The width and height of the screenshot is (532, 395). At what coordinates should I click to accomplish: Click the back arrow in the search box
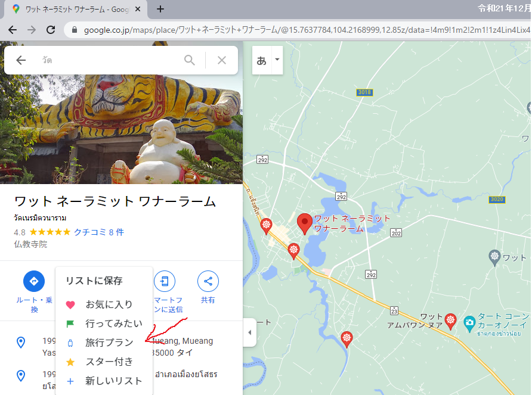click(21, 60)
